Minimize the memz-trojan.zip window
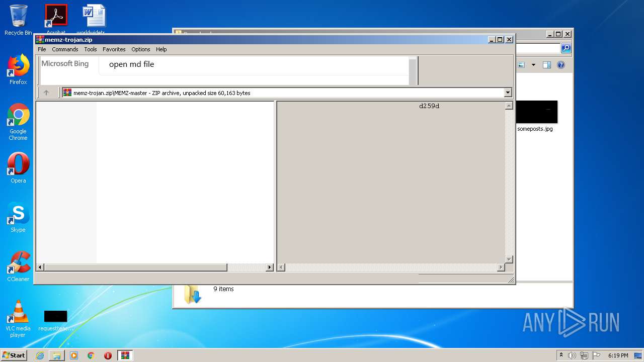The width and height of the screenshot is (644, 362). point(491,40)
